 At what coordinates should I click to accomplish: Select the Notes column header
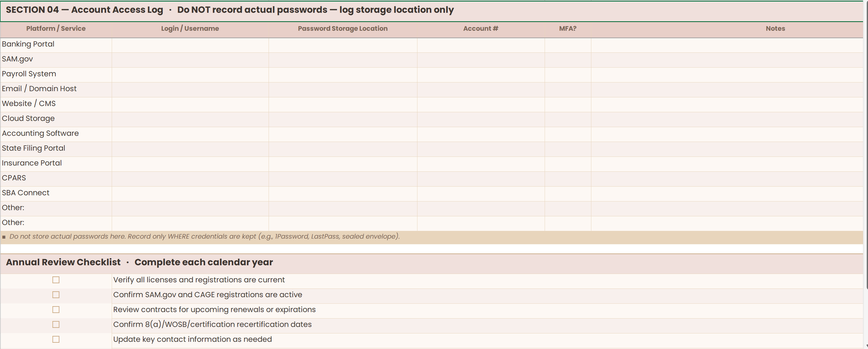[775, 29]
